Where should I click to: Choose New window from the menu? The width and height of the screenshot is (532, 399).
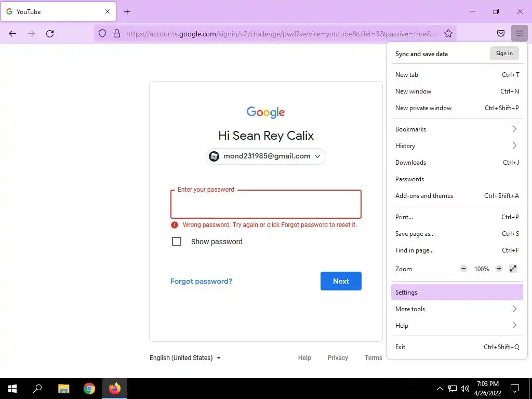coord(457,91)
